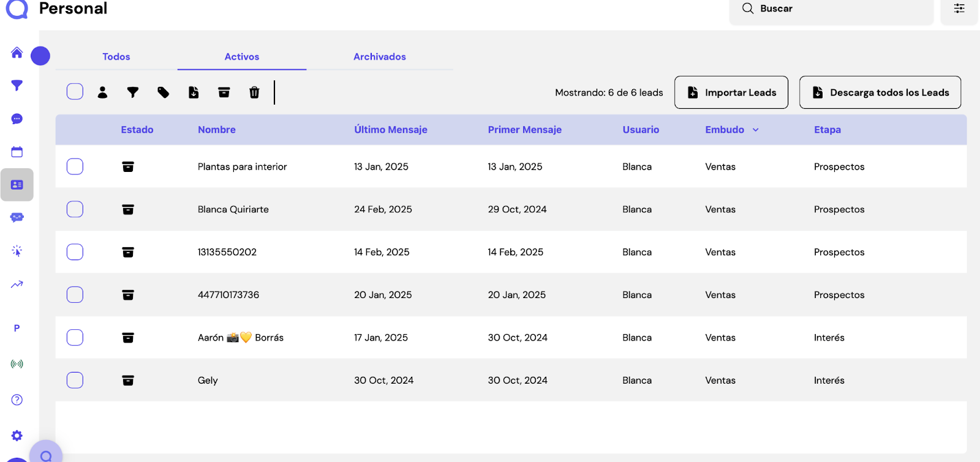Click the Estado column header
Viewport: 980px width, 462px height.
pyautogui.click(x=137, y=130)
